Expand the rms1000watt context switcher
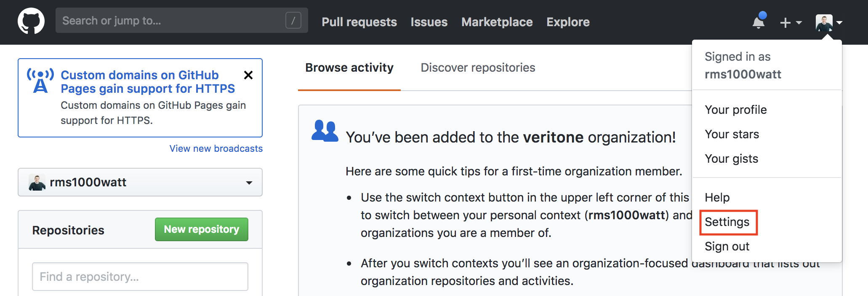 (x=140, y=182)
